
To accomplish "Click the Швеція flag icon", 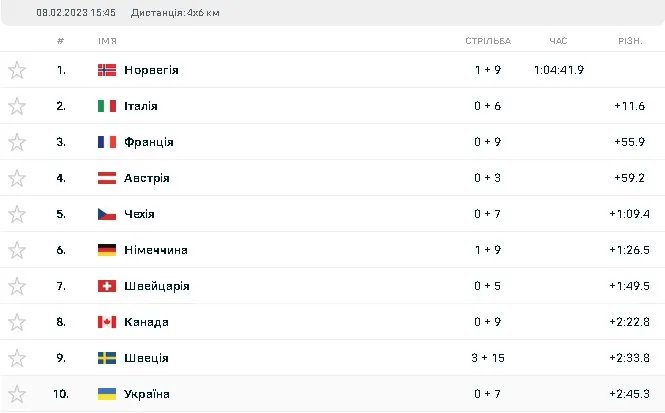I will (107, 358).
